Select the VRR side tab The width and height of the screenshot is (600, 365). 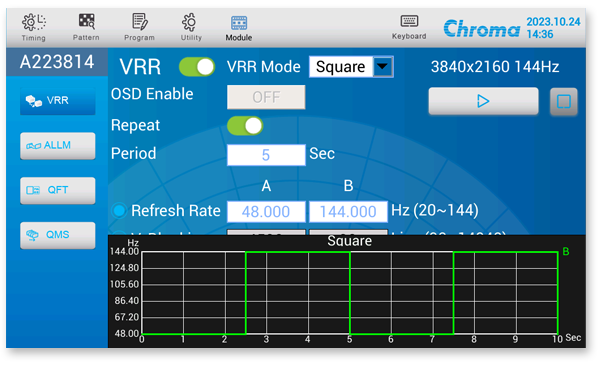57,101
